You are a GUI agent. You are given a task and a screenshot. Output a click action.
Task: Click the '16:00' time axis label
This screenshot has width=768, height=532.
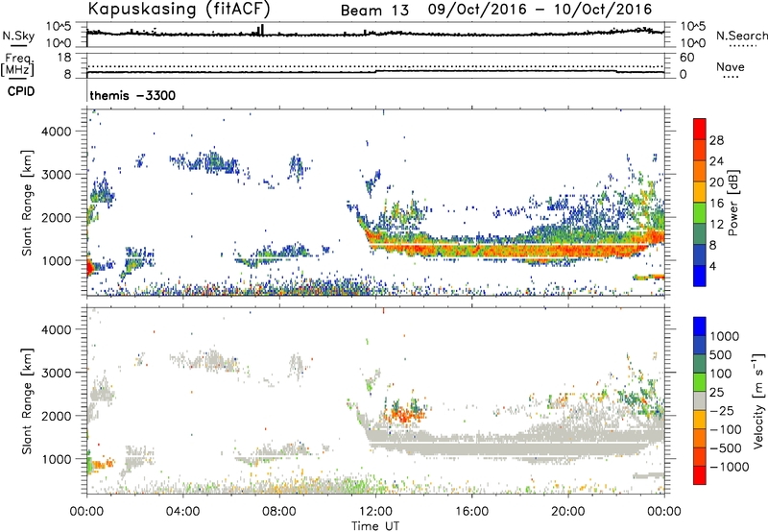[471, 512]
